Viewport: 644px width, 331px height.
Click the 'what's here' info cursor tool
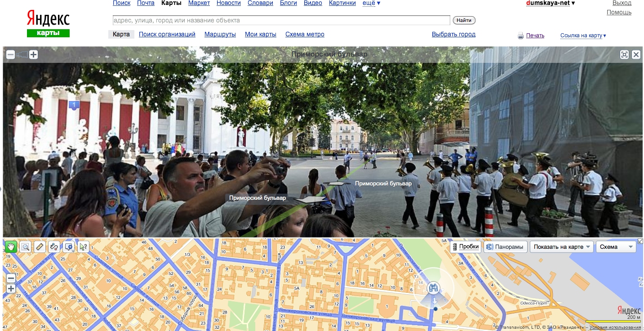83,247
